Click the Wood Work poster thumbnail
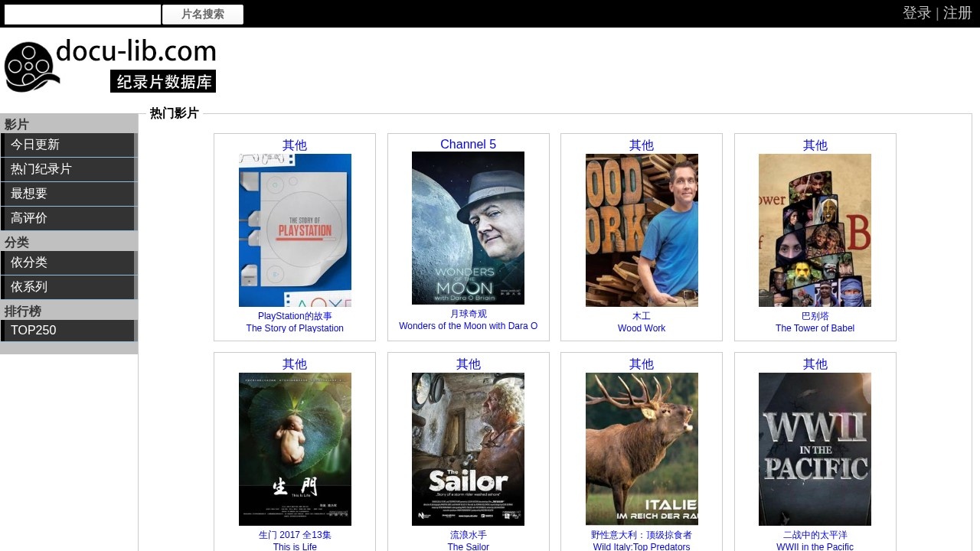This screenshot has height=551, width=980. coord(642,230)
